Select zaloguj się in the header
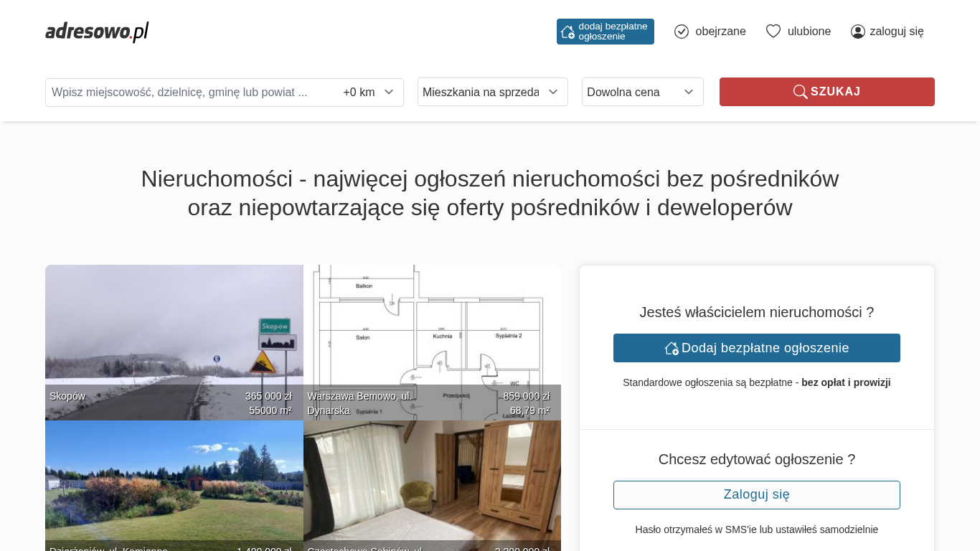The height and width of the screenshot is (551, 980). pyautogui.click(x=896, y=32)
